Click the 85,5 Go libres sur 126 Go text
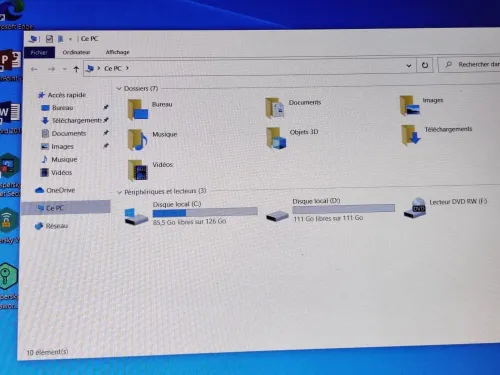This screenshot has width=500, height=375. 189,222
